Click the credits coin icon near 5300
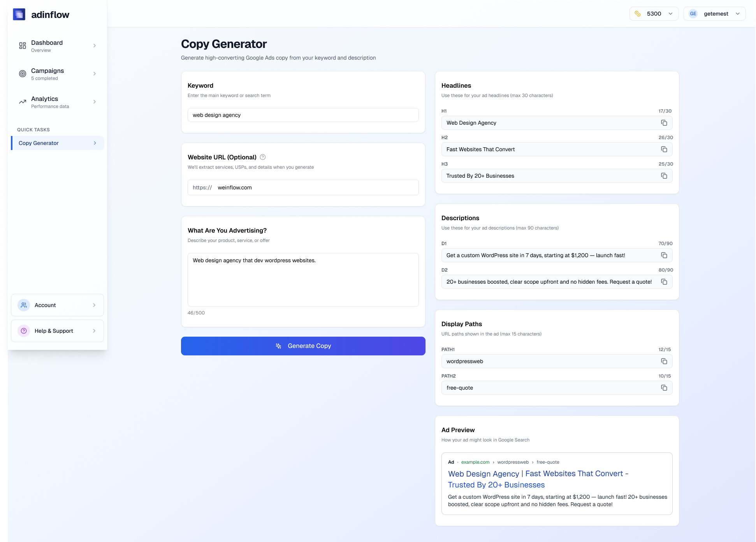The image size is (756, 542). click(638, 13)
